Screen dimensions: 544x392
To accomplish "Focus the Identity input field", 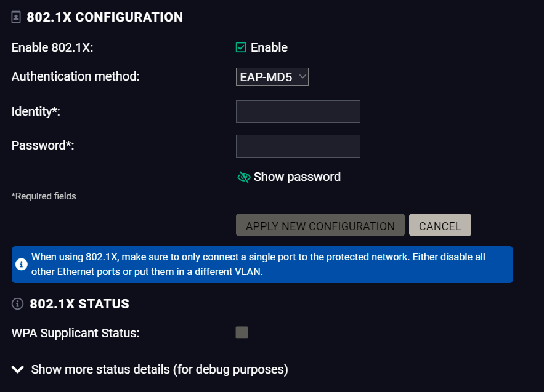I will coord(298,111).
